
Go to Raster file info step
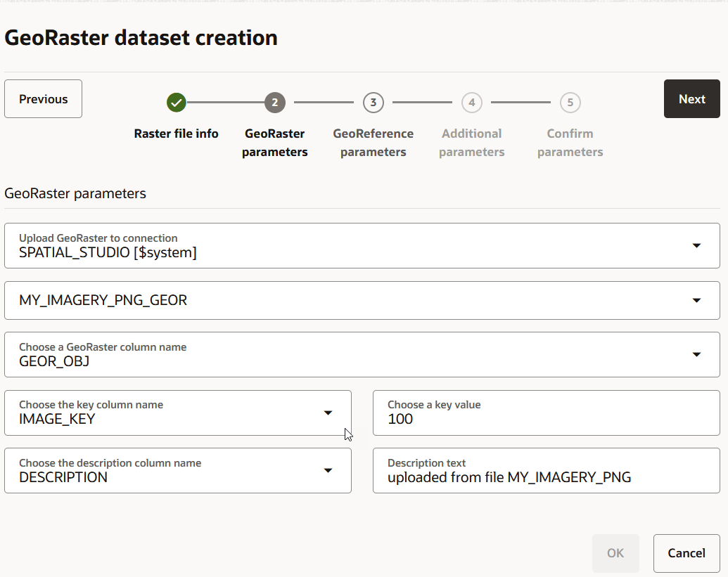(177, 134)
